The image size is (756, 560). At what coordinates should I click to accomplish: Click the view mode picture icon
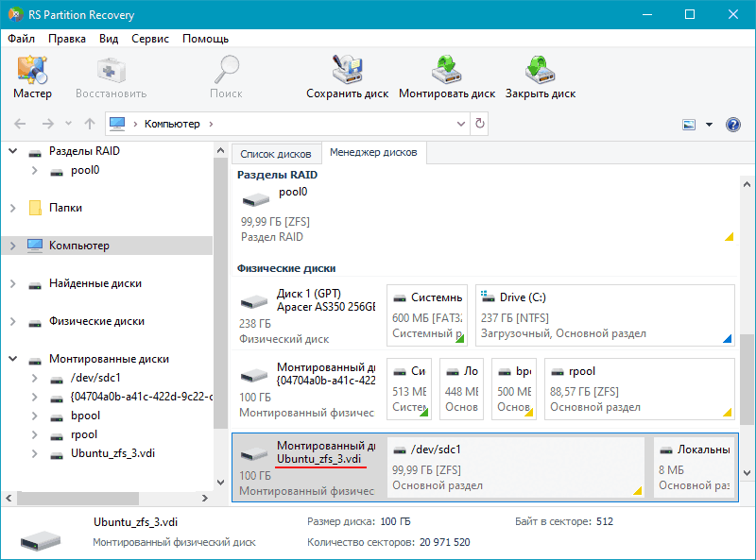click(689, 125)
